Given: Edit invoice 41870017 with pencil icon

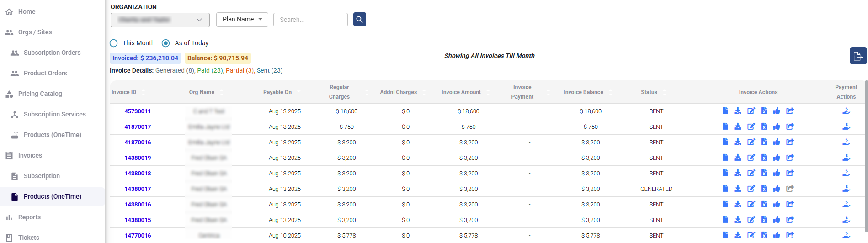Looking at the screenshot, I should point(751,127).
